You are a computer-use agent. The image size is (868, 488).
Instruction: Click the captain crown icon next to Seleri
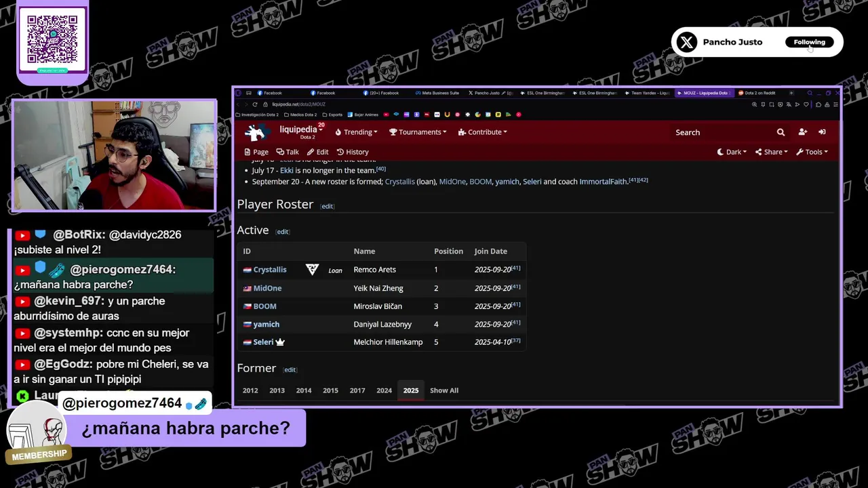(280, 342)
